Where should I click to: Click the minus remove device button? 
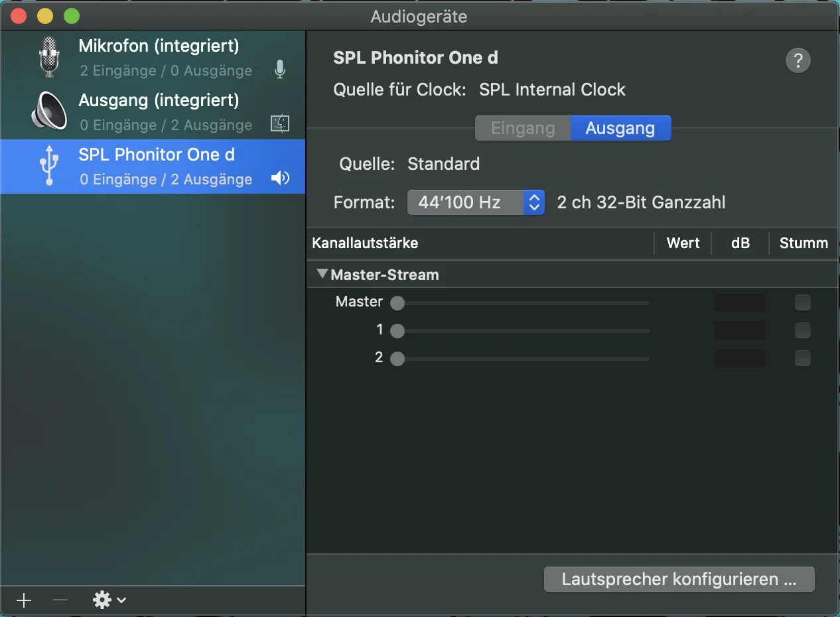[60, 600]
